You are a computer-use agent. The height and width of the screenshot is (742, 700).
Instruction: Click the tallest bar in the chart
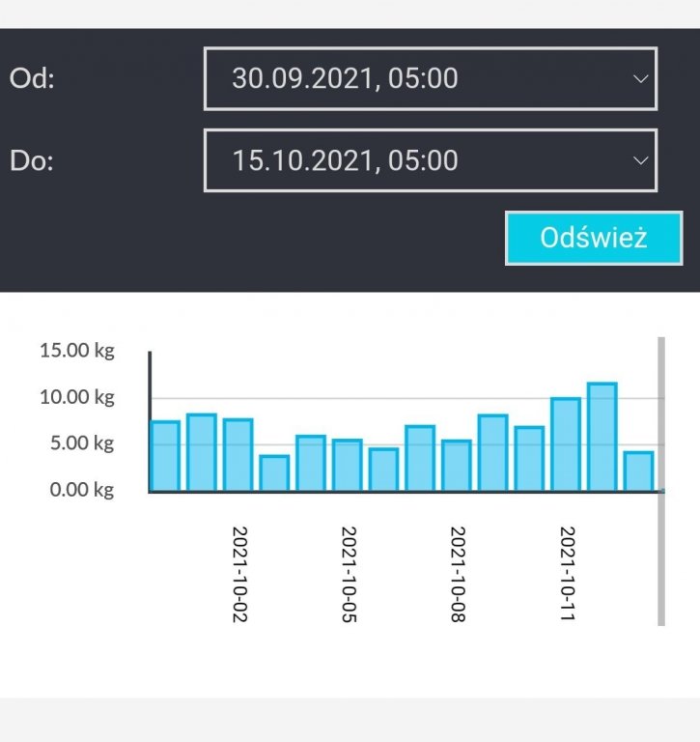pyautogui.click(x=602, y=438)
